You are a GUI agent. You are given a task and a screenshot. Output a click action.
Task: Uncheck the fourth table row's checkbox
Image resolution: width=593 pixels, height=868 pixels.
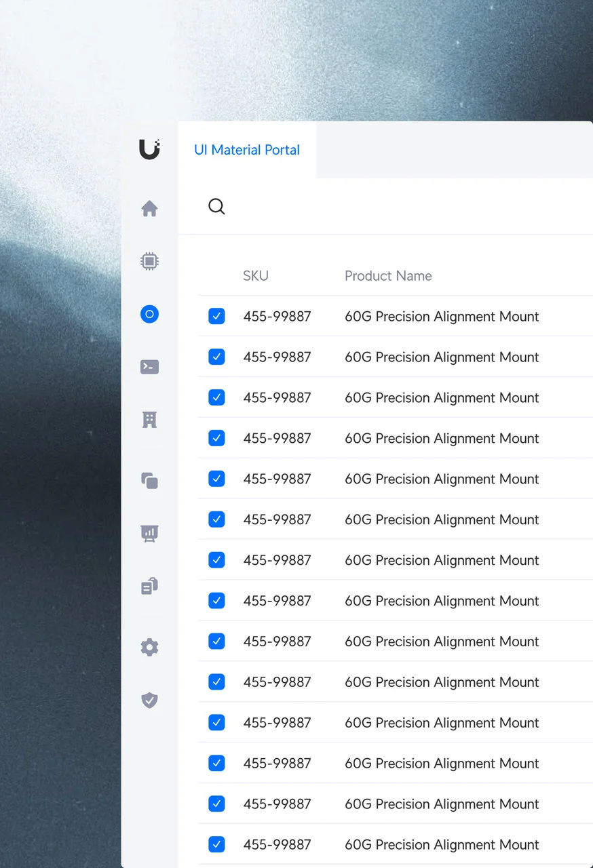(x=216, y=438)
